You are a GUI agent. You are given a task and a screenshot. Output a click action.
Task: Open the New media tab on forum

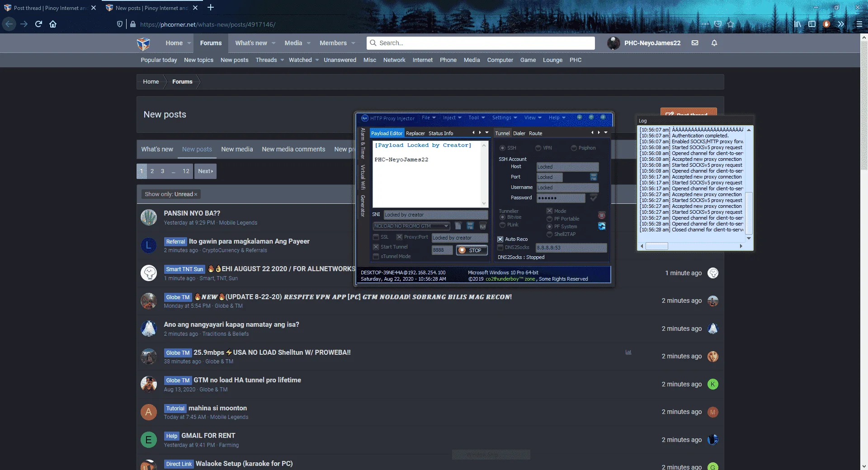tap(237, 149)
